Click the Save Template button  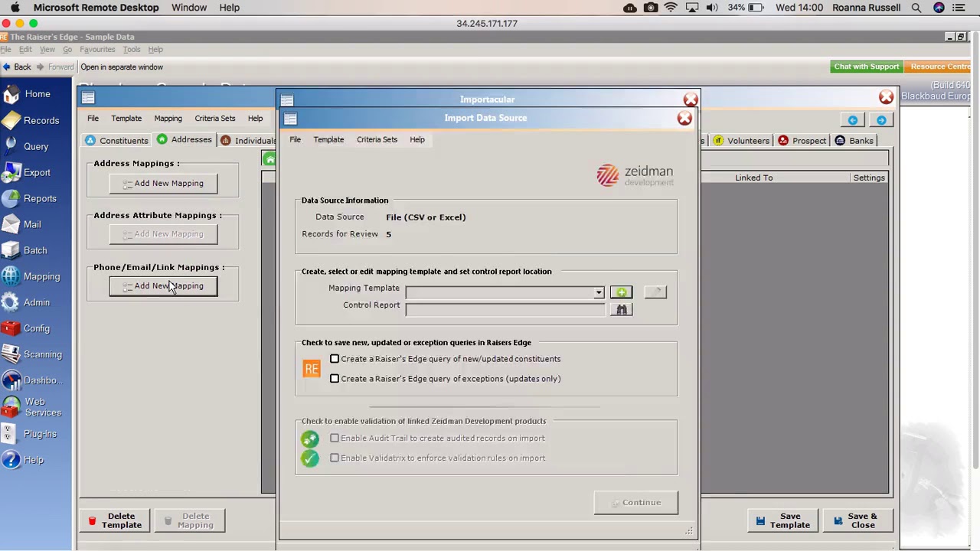[x=783, y=521]
